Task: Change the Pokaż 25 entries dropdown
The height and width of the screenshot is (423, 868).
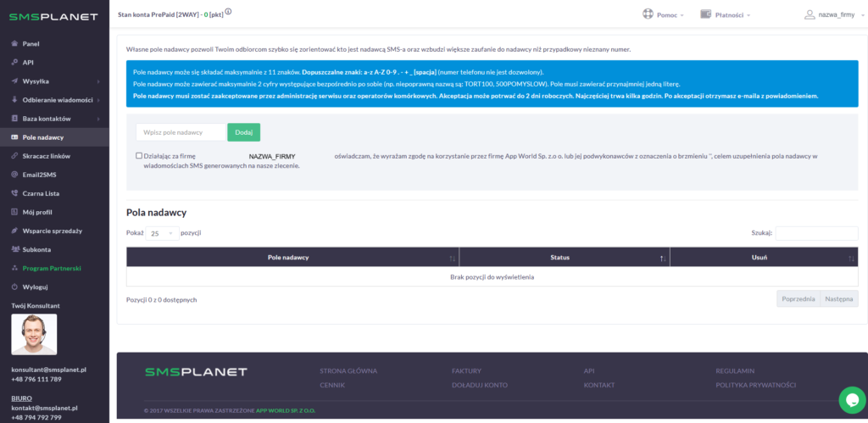Action: [x=162, y=232]
